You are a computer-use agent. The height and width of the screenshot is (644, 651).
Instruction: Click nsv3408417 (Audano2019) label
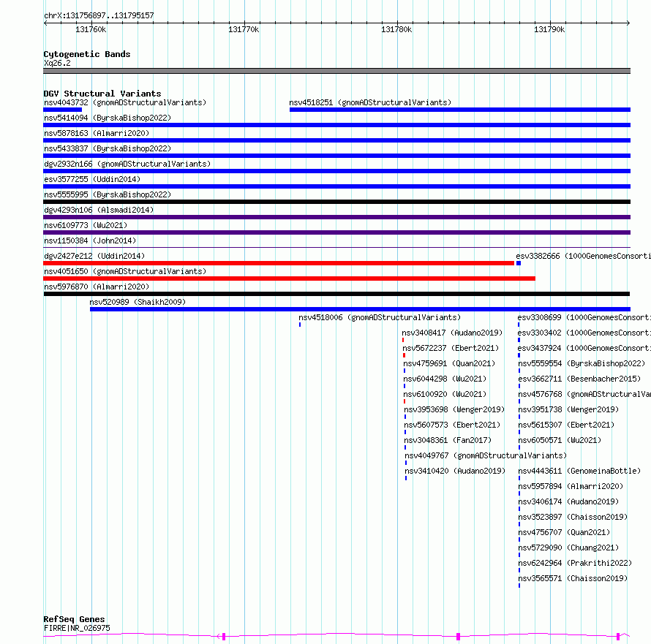(452, 333)
